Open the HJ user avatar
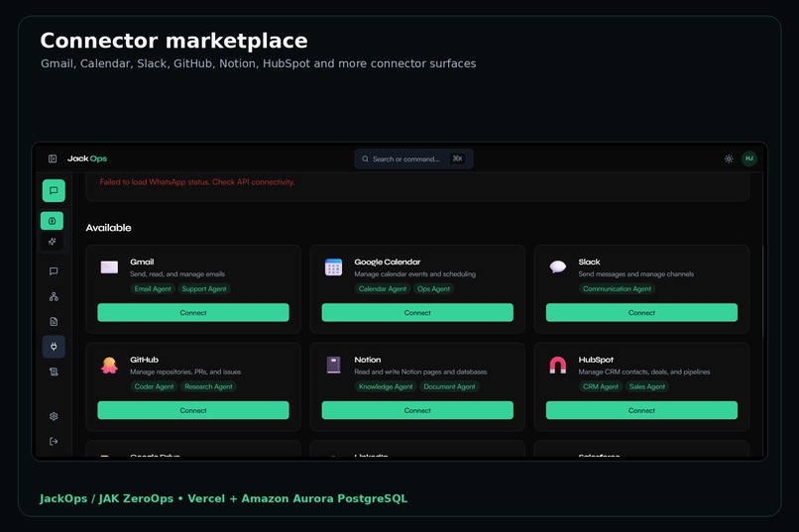This screenshot has height=532, width=799. pyautogui.click(x=749, y=159)
